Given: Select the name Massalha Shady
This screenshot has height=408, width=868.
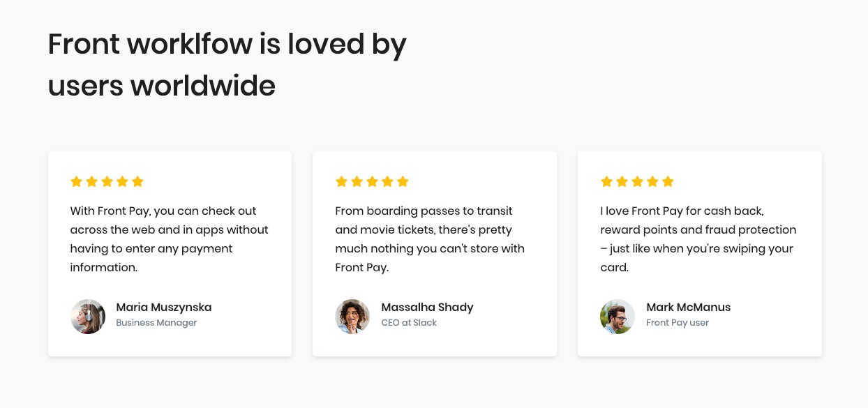Looking at the screenshot, I should (x=427, y=307).
